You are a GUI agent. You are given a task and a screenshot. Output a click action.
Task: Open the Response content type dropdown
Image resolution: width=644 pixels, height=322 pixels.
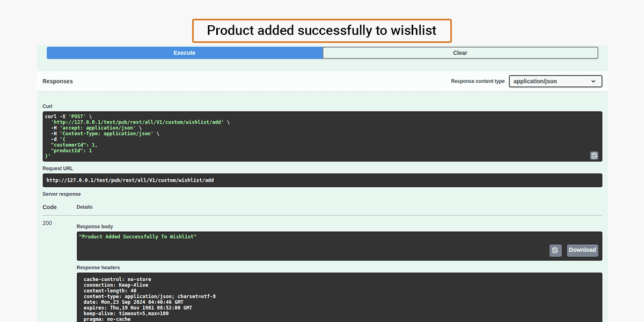click(x=555, y=82)
